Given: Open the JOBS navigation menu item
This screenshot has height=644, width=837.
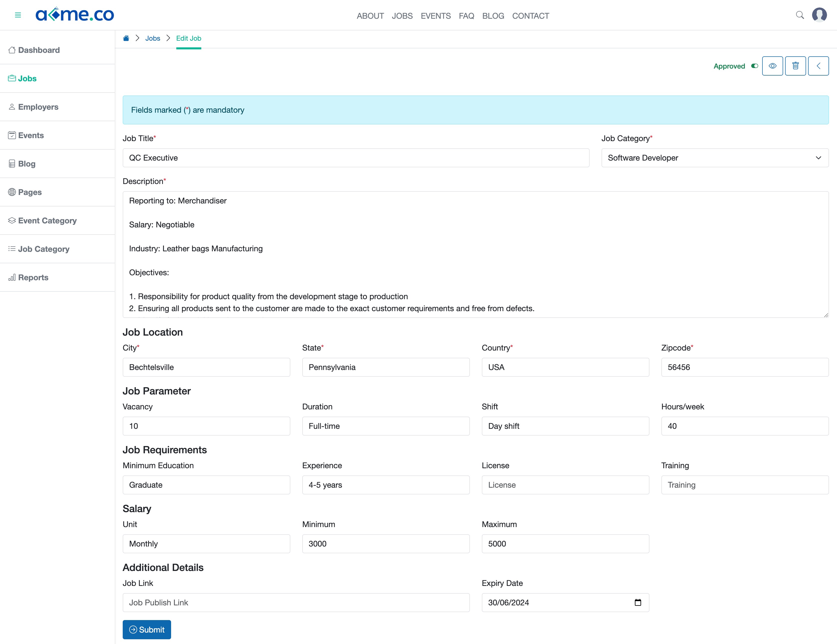Looking at the screenshot, I should click(403, 15).
